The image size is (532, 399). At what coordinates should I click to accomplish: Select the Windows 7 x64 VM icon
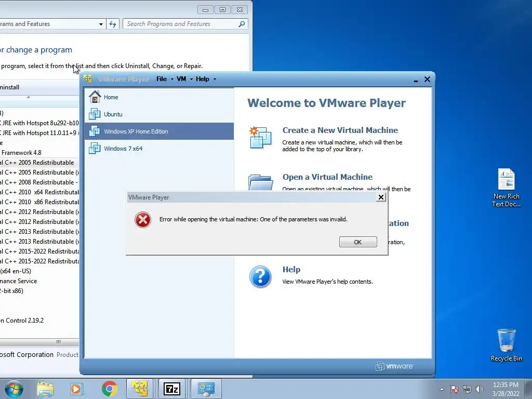[95, 148]
